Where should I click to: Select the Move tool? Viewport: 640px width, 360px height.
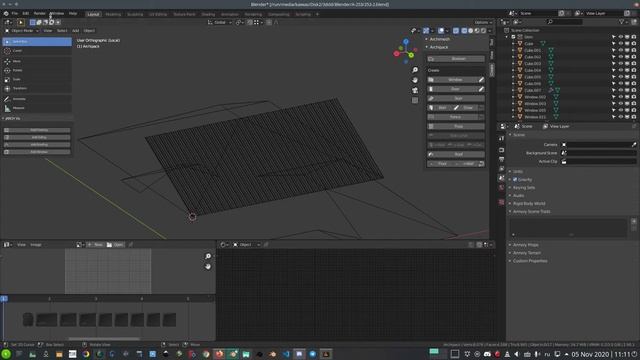coord(37,61)
